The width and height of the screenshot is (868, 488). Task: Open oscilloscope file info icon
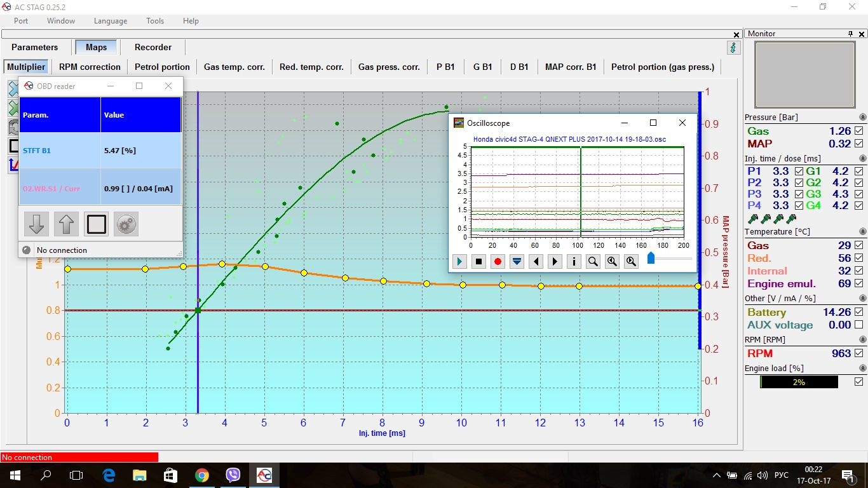[x=574, y=261]
